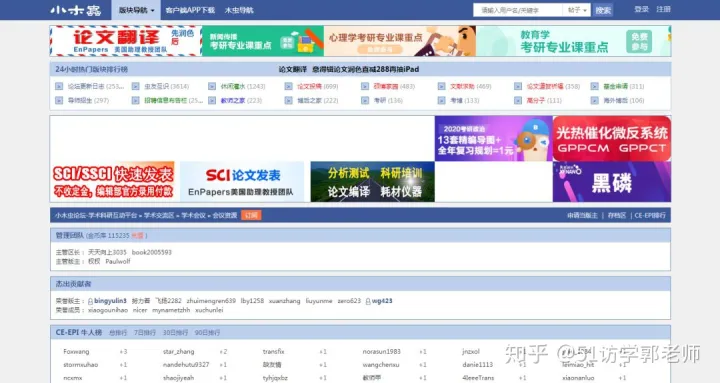Click the icon beside 高分子
The height and width of the screenshot is (383, 720).
518,100
